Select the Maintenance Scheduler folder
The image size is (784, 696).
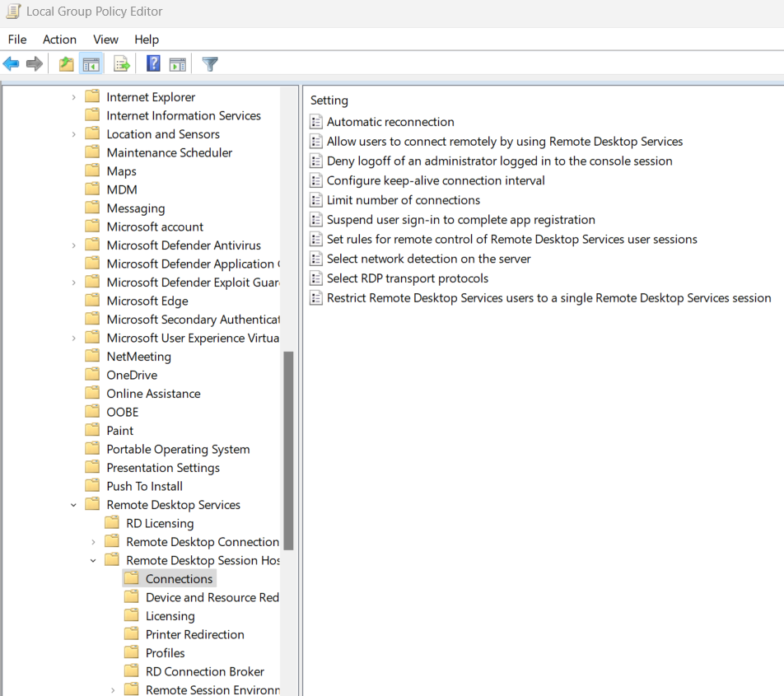click(169, 152)
